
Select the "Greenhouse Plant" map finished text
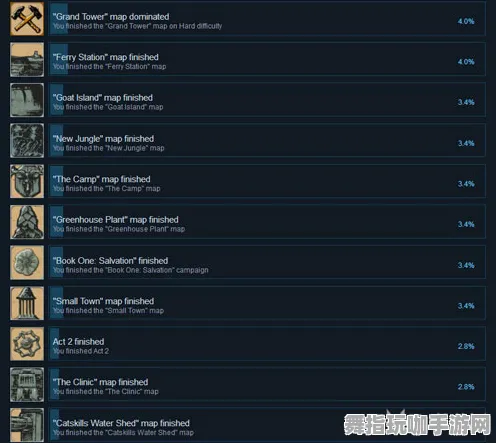(116, 220)
